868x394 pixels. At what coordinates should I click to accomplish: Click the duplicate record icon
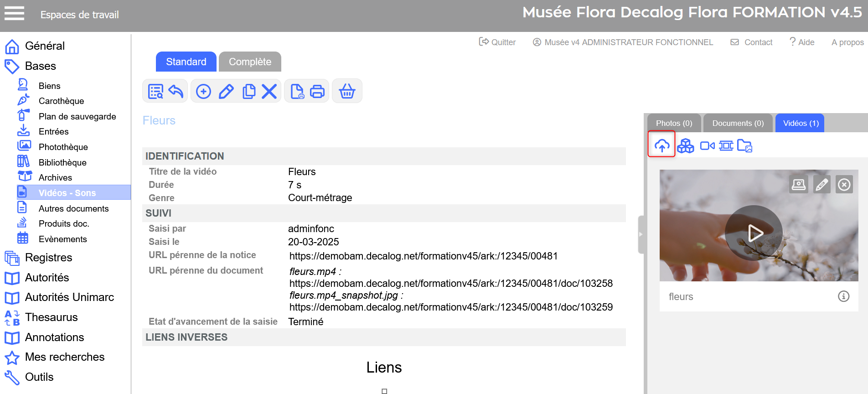tap(248, 92)
